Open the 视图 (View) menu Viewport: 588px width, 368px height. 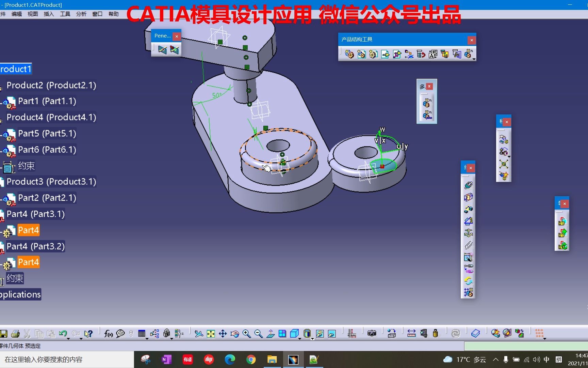[33, 14]
